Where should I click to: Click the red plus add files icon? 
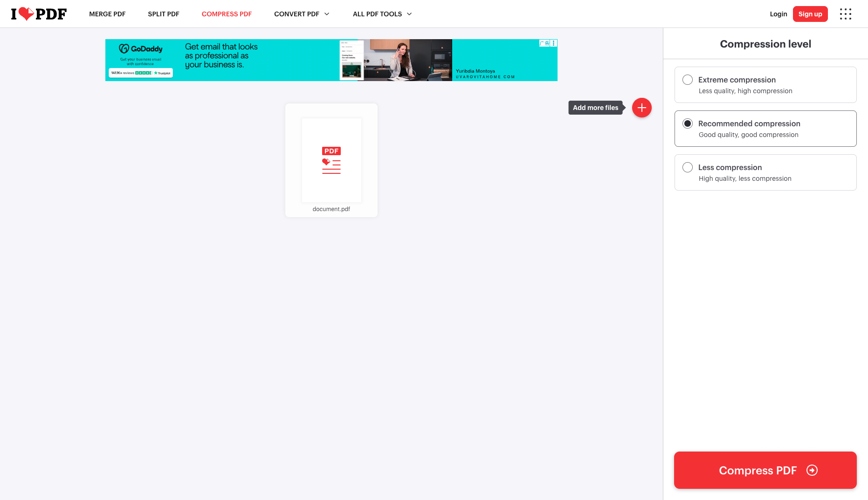[642, 108]
